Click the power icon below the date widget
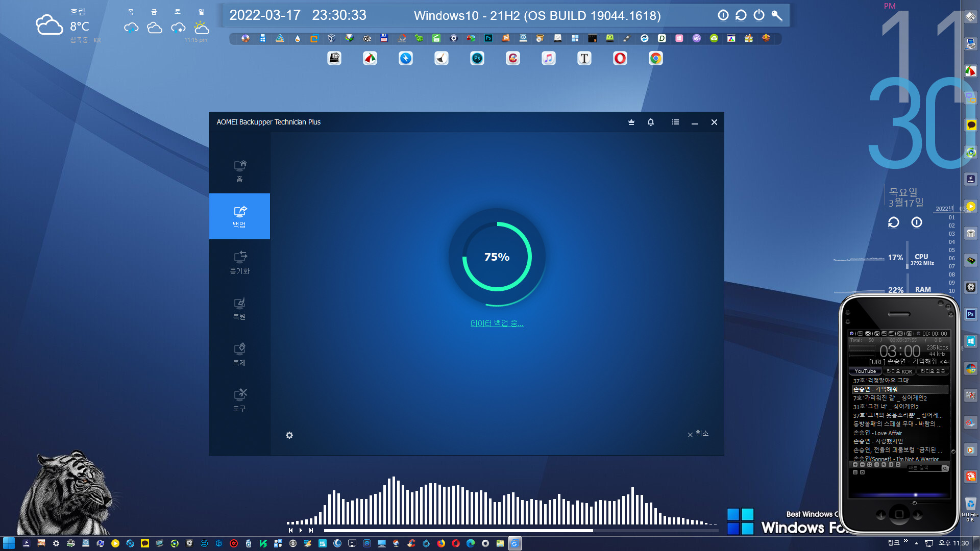 (x=917, y=222)
